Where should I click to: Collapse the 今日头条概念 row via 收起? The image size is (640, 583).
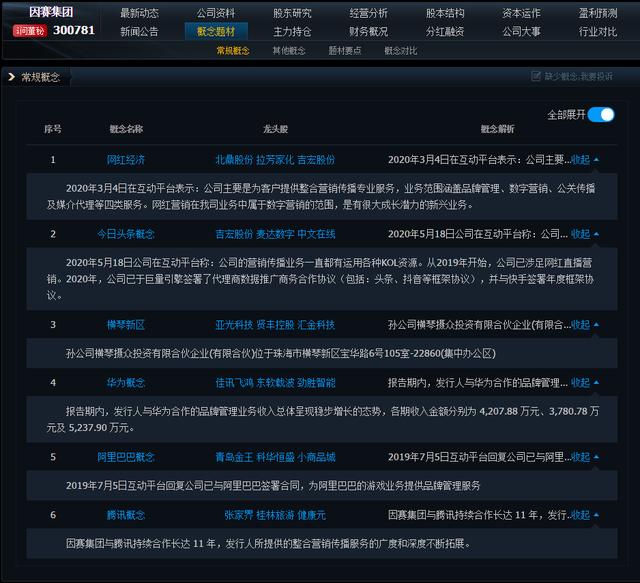pos(584,234)
